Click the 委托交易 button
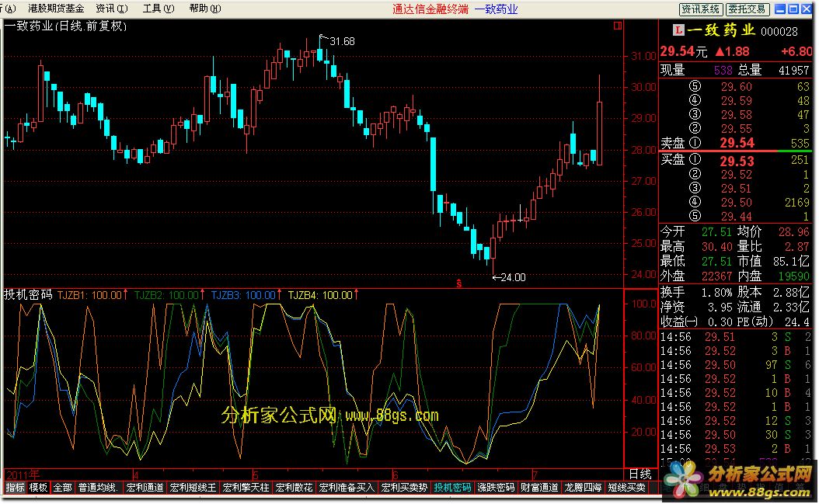The image size is (819, 504). click(747, 9)
